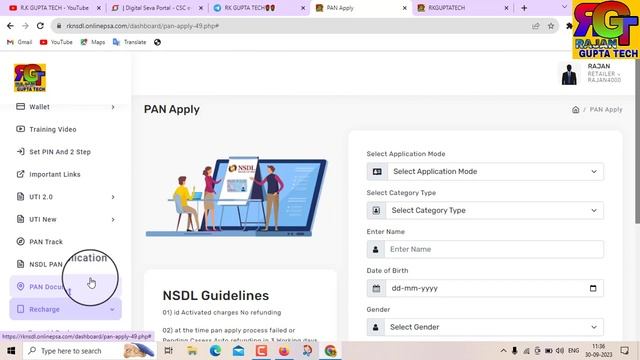
Task: Switch to RKGUPTATECH tab
Action: point(463,8)
